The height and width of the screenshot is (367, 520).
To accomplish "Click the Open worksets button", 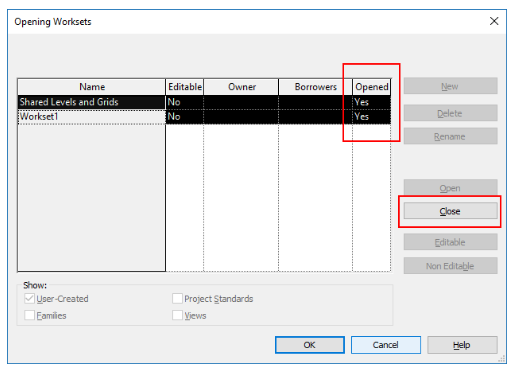I will click(x=450, y=188).
